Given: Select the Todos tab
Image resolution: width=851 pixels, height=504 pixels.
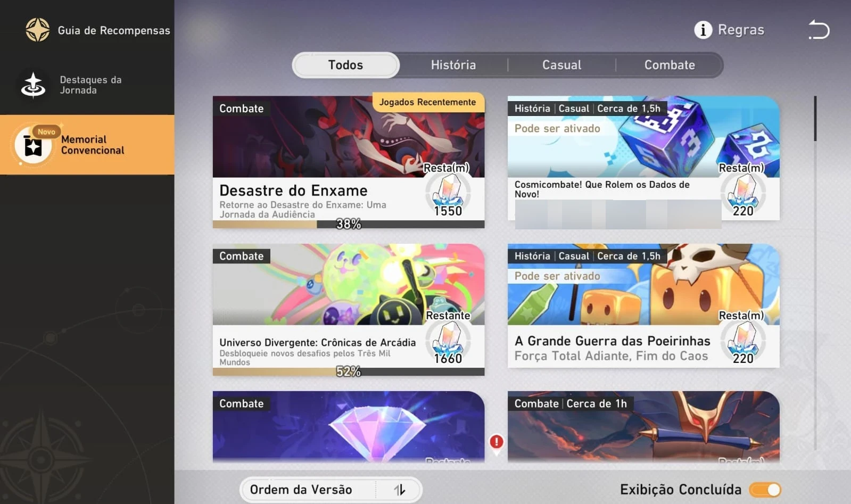Looking at the screenshot, I should (x=346, y=65).
